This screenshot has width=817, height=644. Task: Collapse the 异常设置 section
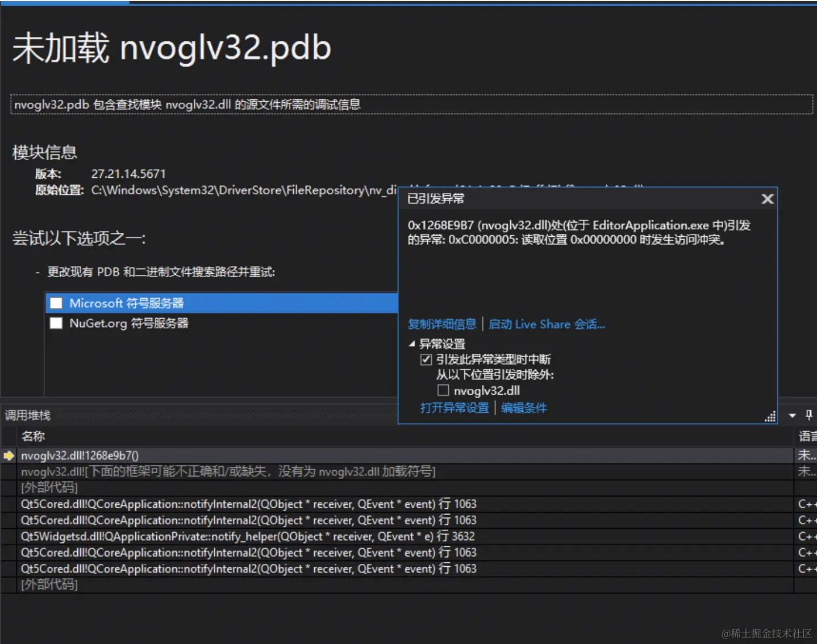(x=412, y=344)
